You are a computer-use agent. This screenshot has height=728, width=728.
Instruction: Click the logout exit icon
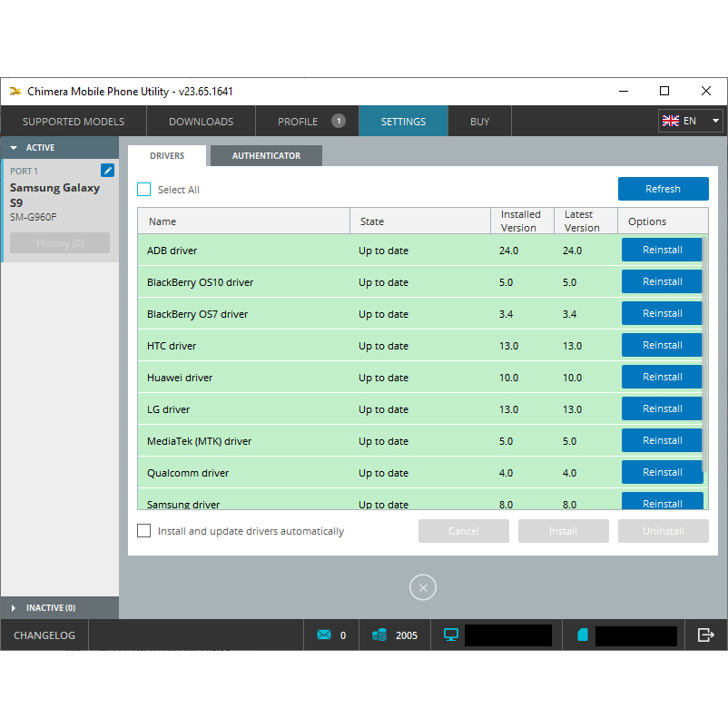click(705, 635)
